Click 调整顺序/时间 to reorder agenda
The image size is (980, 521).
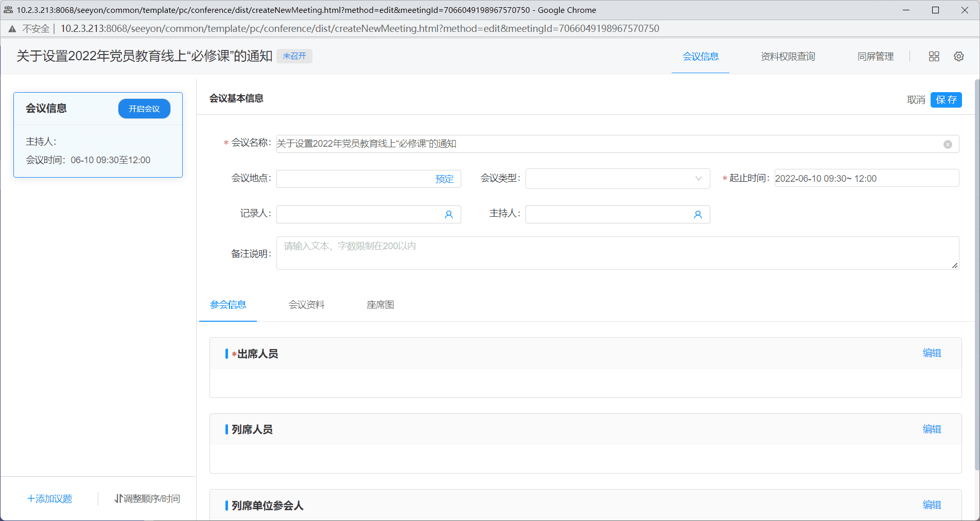point(147,499)
